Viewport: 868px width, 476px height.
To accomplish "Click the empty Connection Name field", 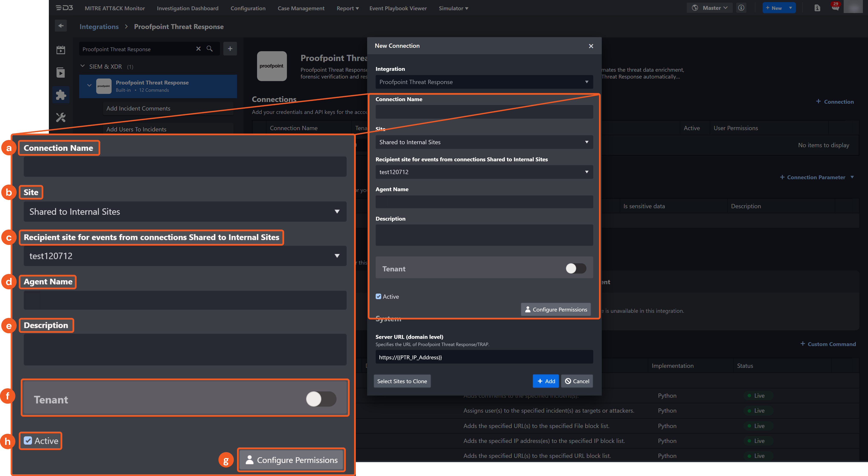I will (x=484, y=112).
